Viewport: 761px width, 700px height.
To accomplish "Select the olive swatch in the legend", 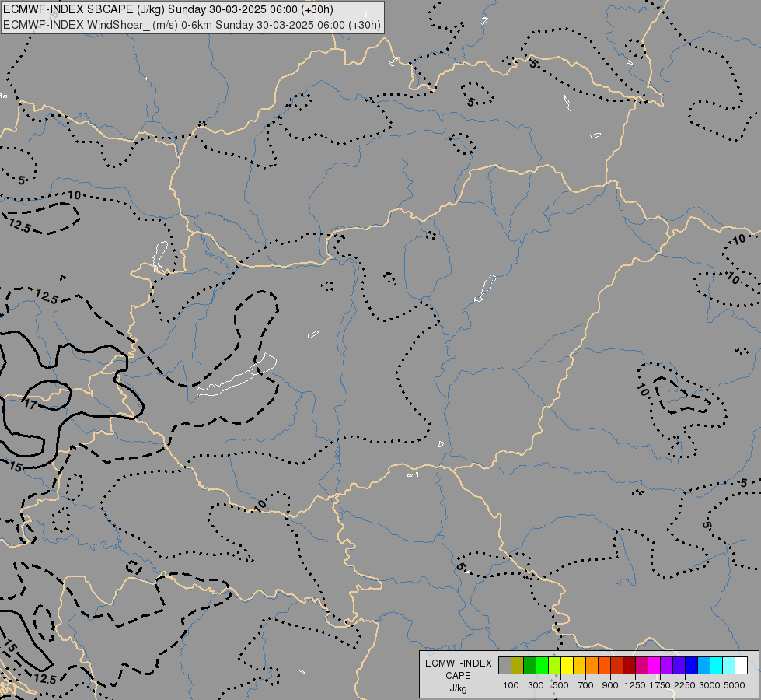I will 518,665.
